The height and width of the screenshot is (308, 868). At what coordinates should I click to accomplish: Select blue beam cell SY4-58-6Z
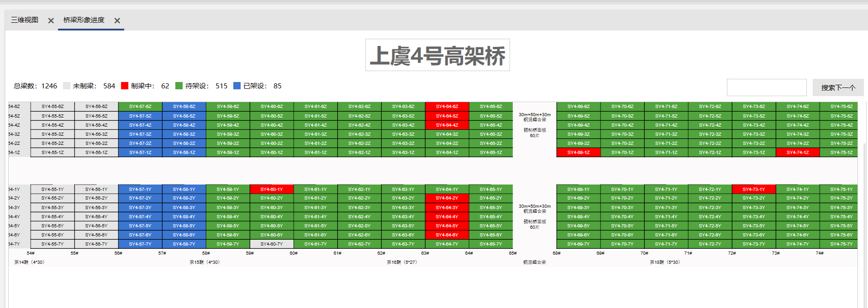point(184,107)
